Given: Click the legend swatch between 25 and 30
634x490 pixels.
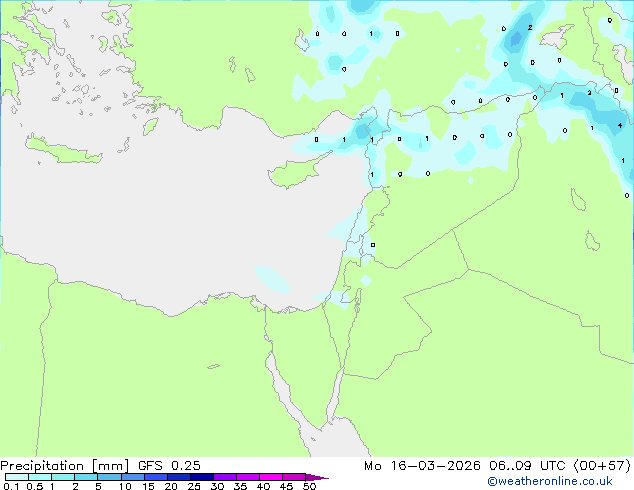Looking at the screenshot, I should pos(202,477).
